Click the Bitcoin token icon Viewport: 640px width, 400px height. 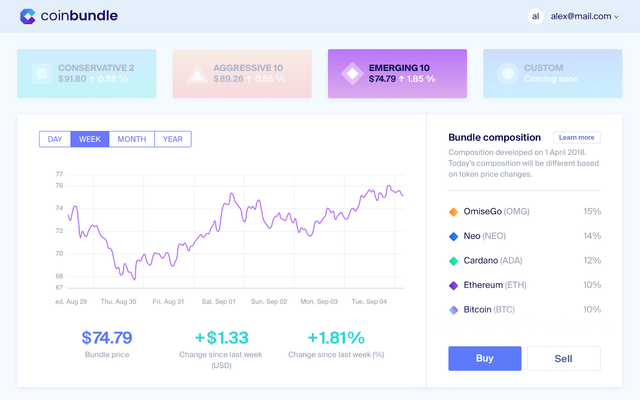454,310
